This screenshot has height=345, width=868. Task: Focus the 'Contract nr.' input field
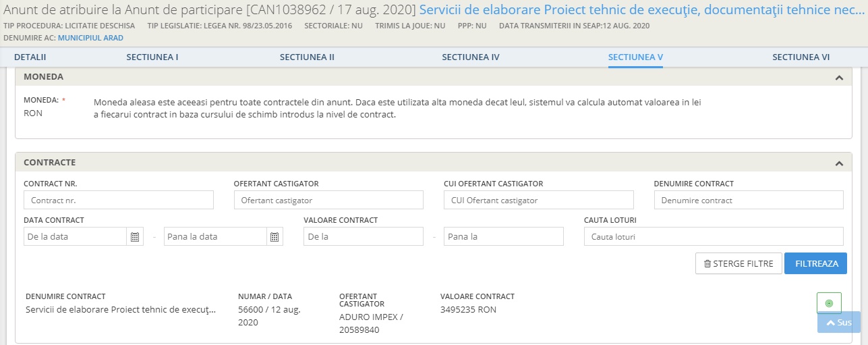(119, 201)
